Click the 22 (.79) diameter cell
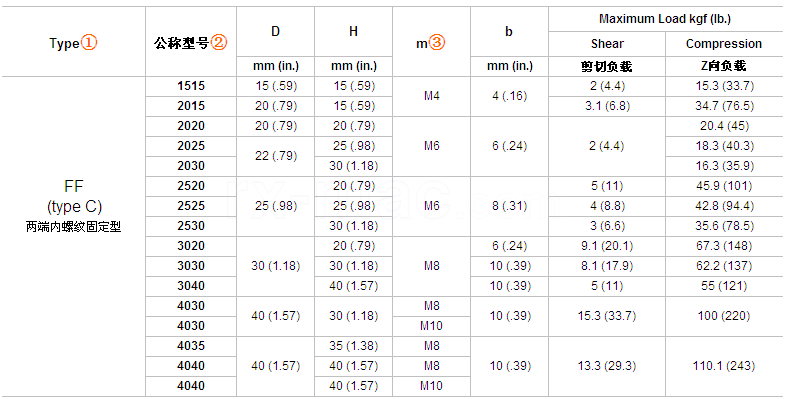Image resolution: width=785 pixels, height=399 pixels. click(275, 156)
